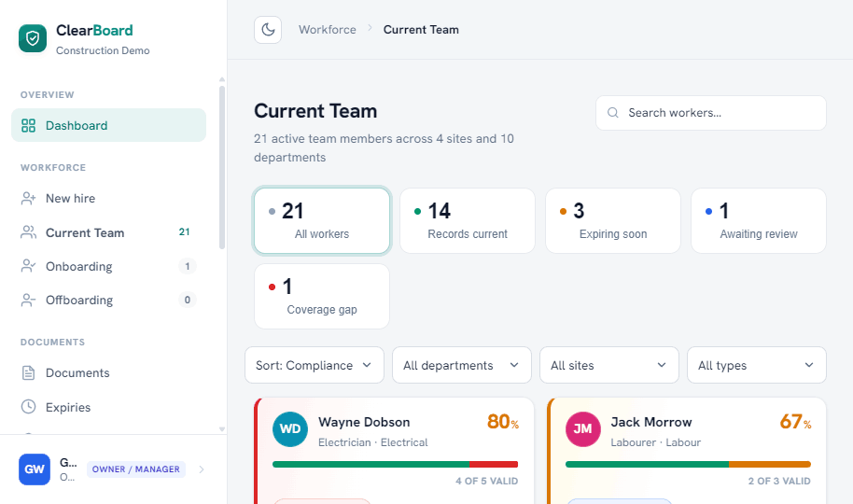Expand user profile menu chevron
Viewport: 853px width, 504px height.
pyautogui.click(x=202, y=469)
